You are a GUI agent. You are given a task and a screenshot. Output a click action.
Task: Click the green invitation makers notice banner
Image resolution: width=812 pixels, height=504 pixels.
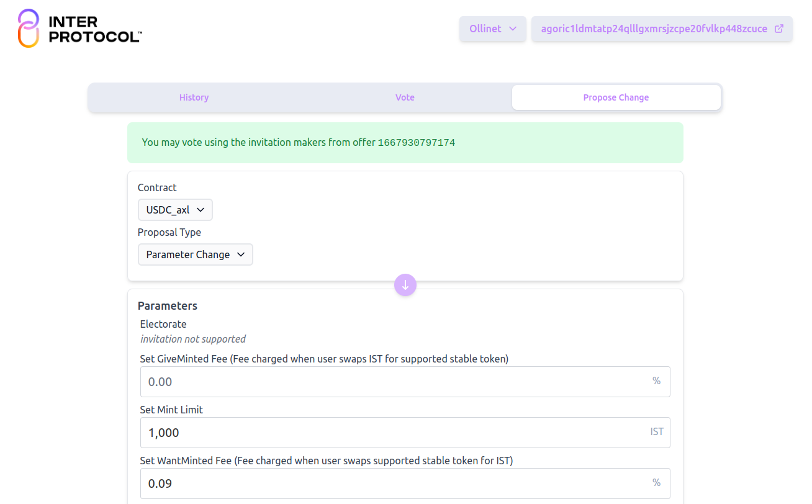pyautogui.click(x=405, y=143)
